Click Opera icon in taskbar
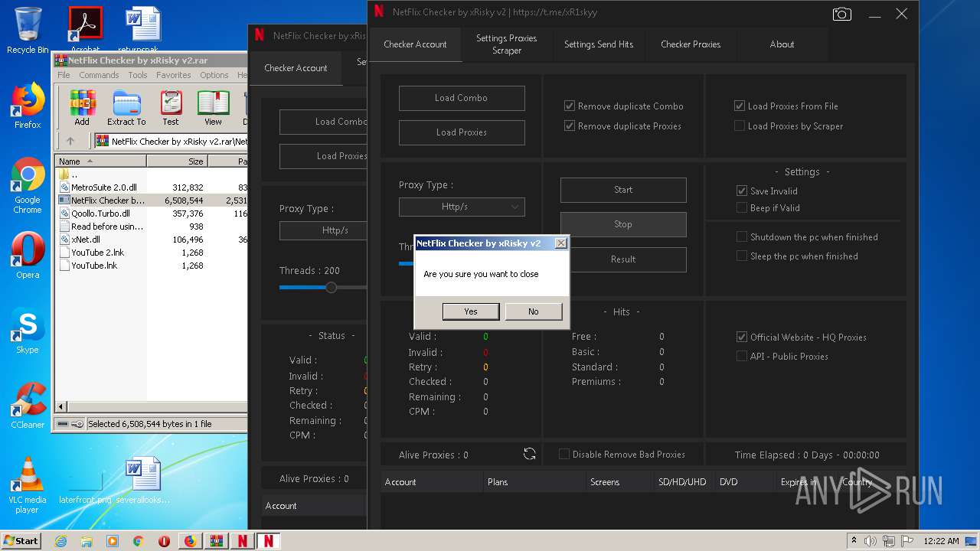Viewport: 980px width, 551px height. tap(164, 541)
